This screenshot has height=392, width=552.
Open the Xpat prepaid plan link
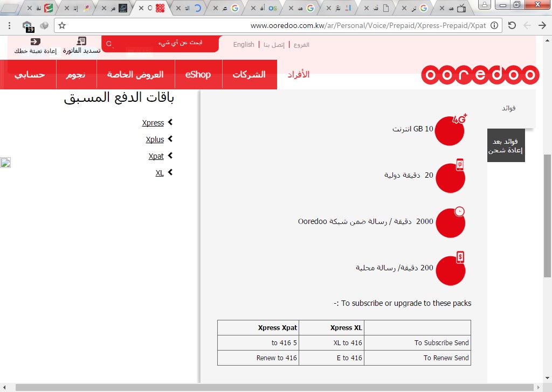[x=156, y=156]
